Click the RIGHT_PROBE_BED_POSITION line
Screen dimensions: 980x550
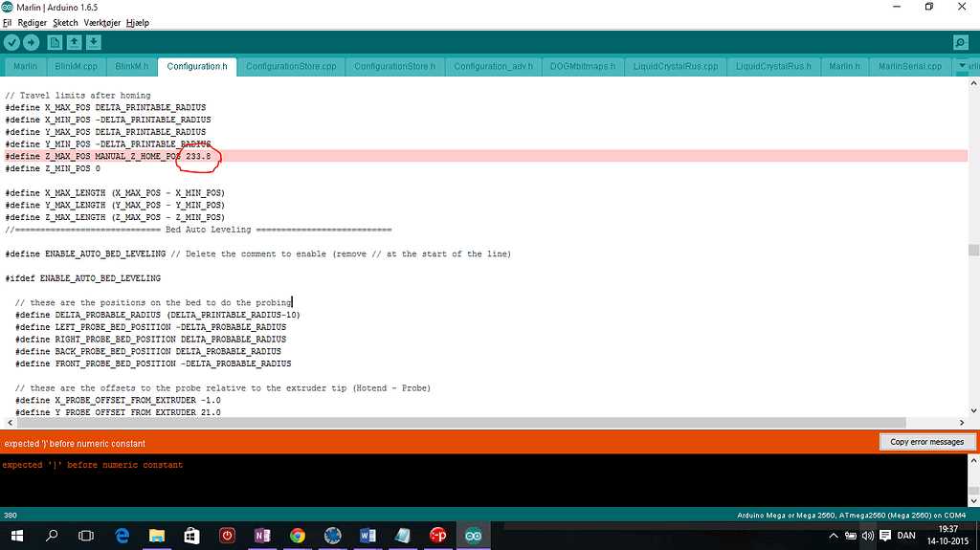[x=150, y=340]
